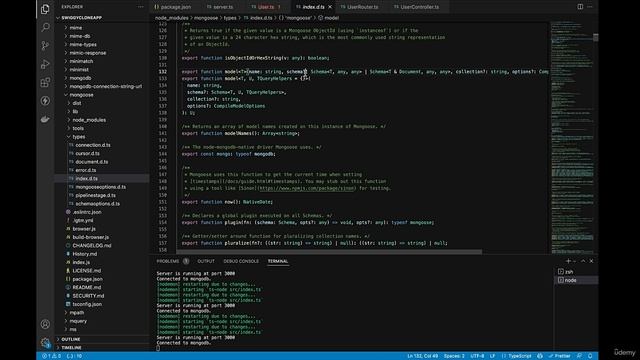Expand the mongodb folder
Image resolution: width=640 pixels, height=360 pixels.
pyautogui.click(x=80, y=78)
